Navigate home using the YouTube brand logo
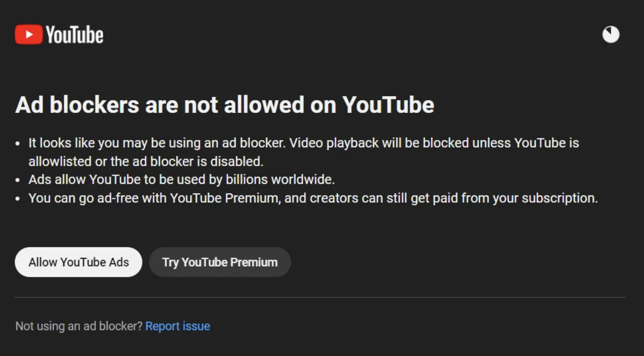Screen dimensions: 644x356 [x=59, y=34]
